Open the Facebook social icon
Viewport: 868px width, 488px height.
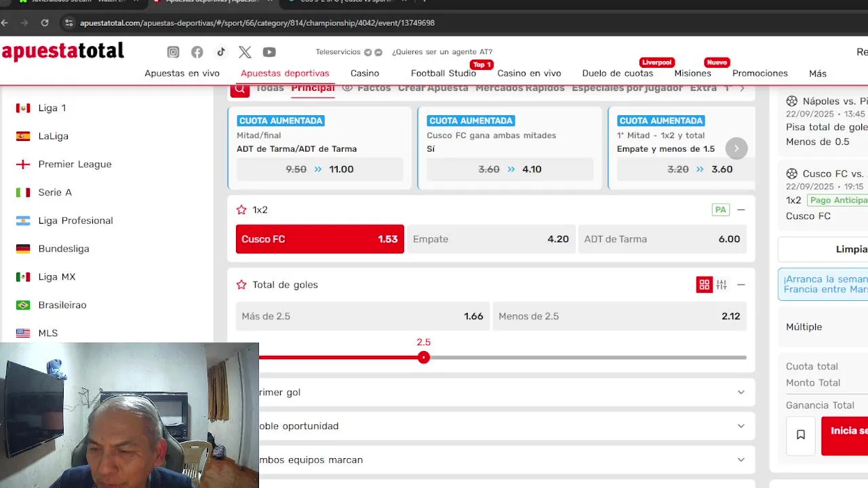coord(197,52)
